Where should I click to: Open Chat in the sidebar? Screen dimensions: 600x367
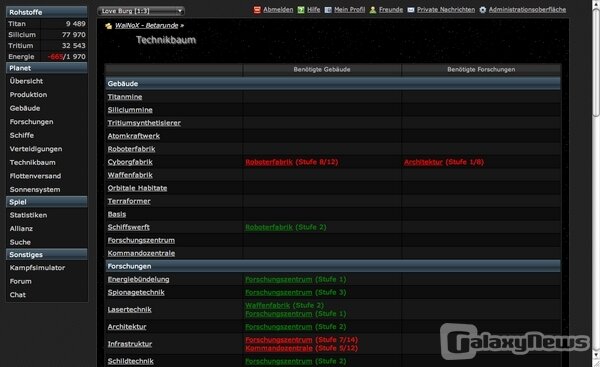[x=18, y=295]
